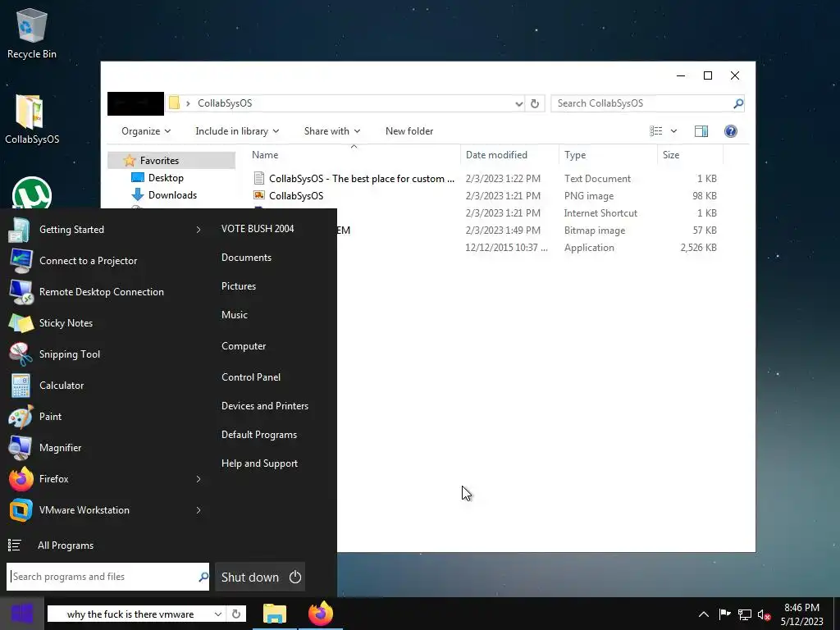
Task: Click the New folder button
Action: coord(409,131)
